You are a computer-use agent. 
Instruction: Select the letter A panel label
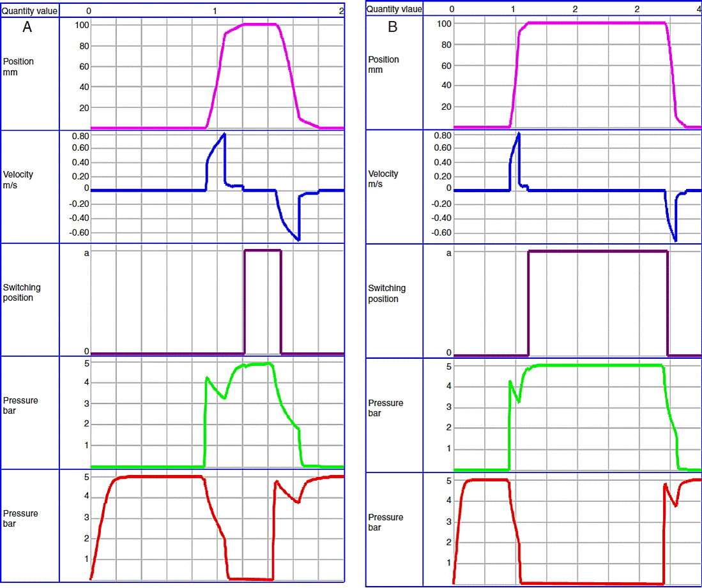27,27
